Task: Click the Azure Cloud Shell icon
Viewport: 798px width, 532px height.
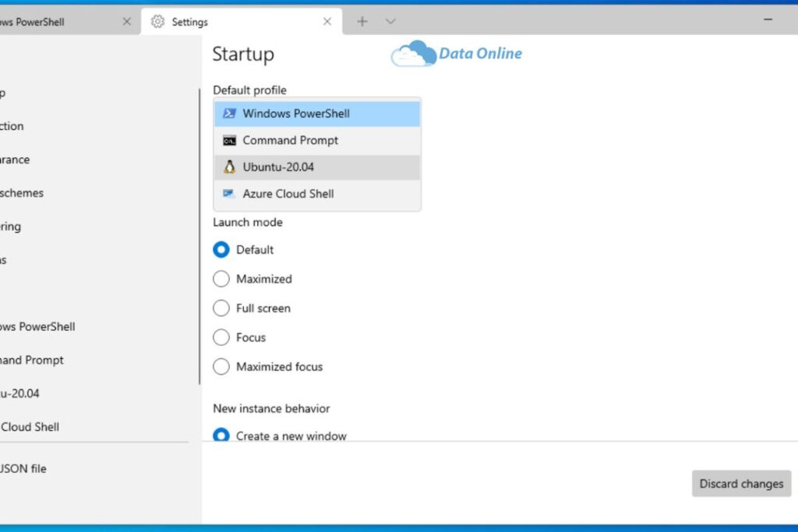Action: pyautogui.click(x=229, y=193)
